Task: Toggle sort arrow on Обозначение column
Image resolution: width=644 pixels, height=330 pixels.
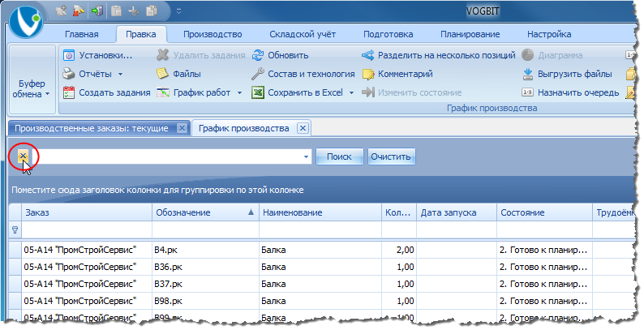Action: [x=251, y=212]
